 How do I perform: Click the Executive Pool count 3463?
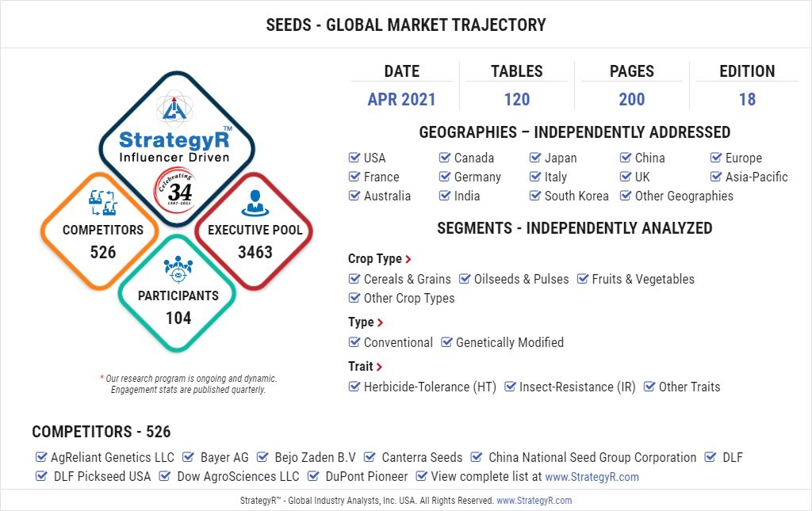[x=255, y=252]
